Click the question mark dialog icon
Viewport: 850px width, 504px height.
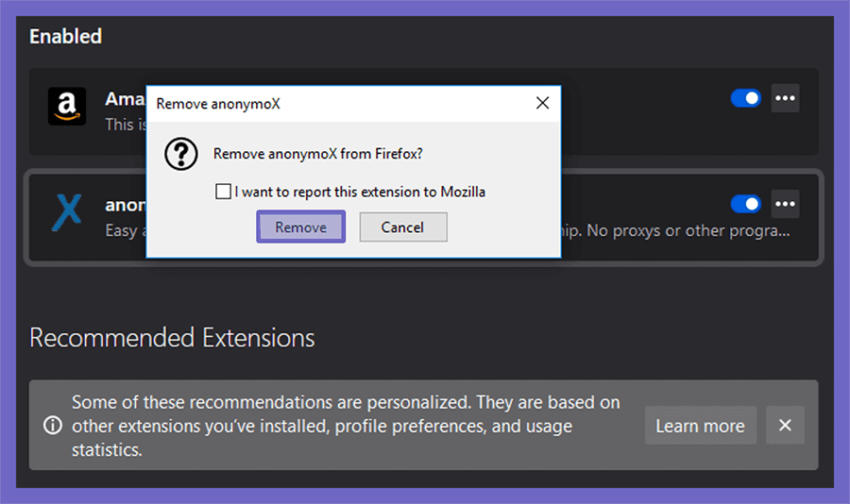coord(181,154)
